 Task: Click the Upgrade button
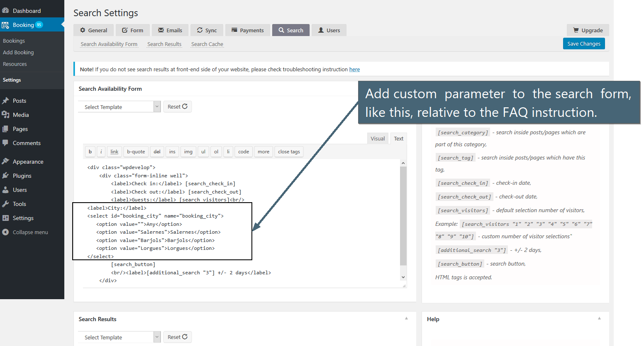click(588, 30)
